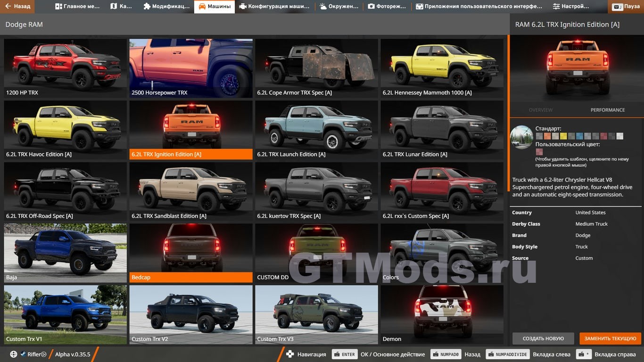Pick the blue standard color swatch

pyautogui.click(x=579, y=136)
